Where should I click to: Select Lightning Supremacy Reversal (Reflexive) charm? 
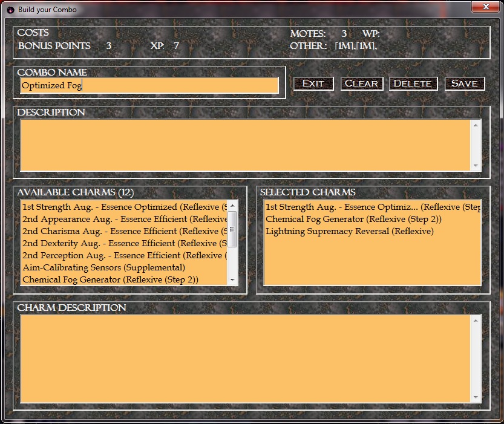pos(373,231)
